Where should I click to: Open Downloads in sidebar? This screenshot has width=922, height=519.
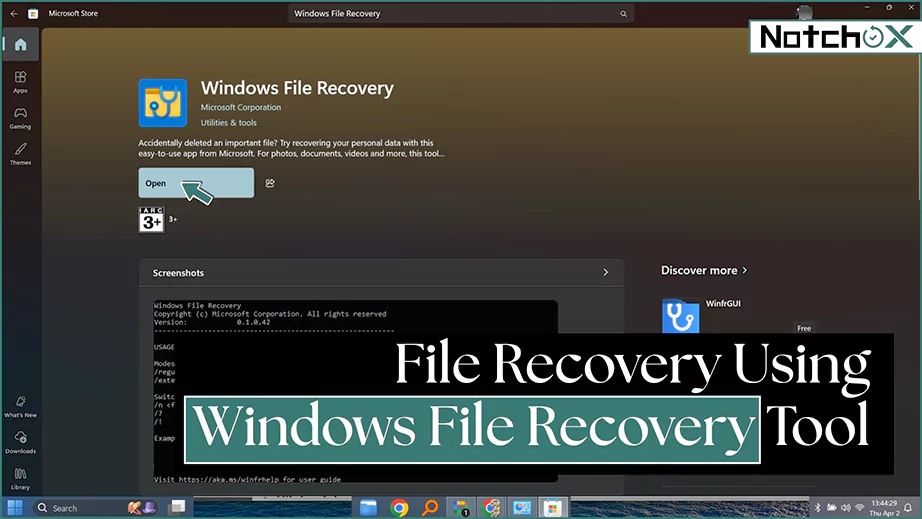point(21,442)
